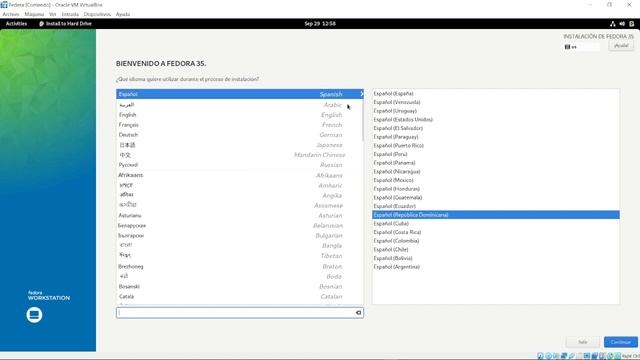
Task: Select the Asturianu language row
Action: coord(240,216)
